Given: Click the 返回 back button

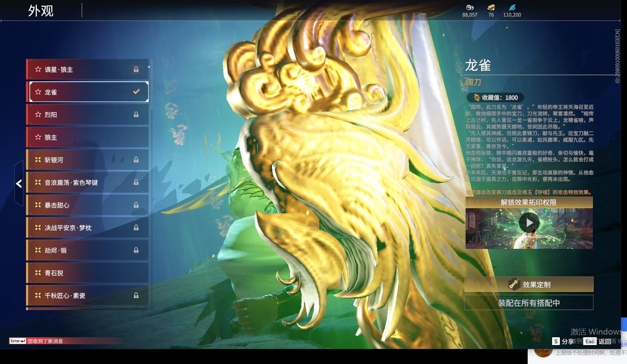Looking at the screenshot, I should [605, 341].
